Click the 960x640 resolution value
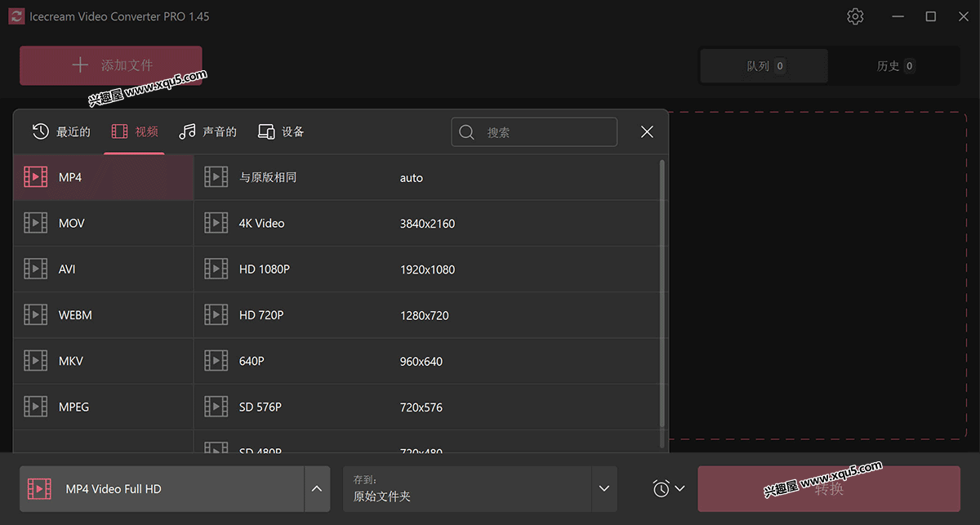 click(421, 362)
